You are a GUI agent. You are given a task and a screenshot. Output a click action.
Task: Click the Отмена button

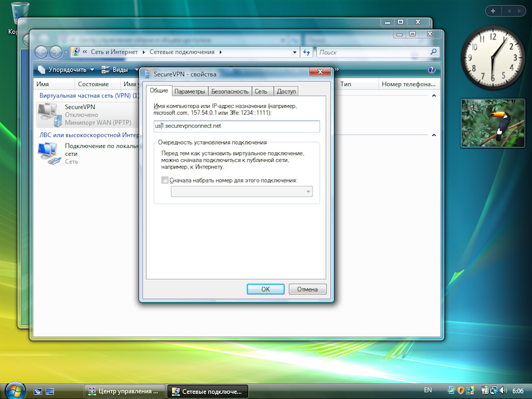[x=308, y=289]
